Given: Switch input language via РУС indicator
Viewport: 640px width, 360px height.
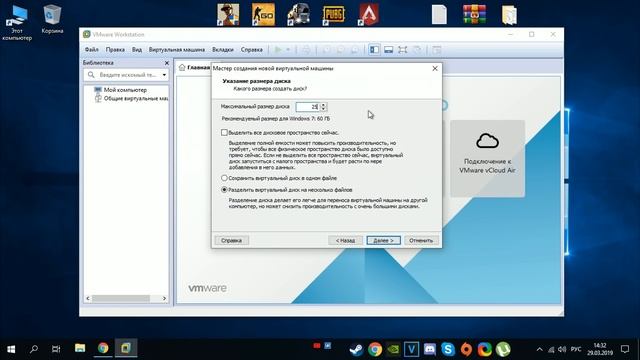Looking at the screenshot, I should point(576,349).
